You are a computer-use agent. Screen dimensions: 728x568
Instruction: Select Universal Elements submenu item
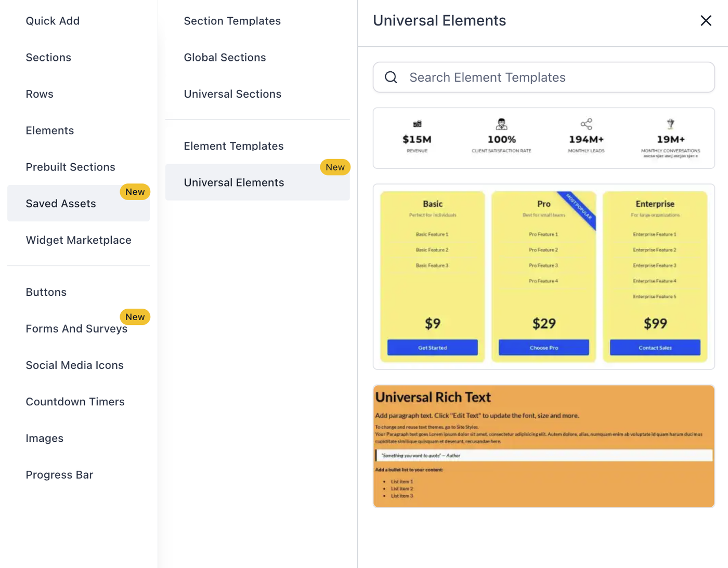(234, 183)
